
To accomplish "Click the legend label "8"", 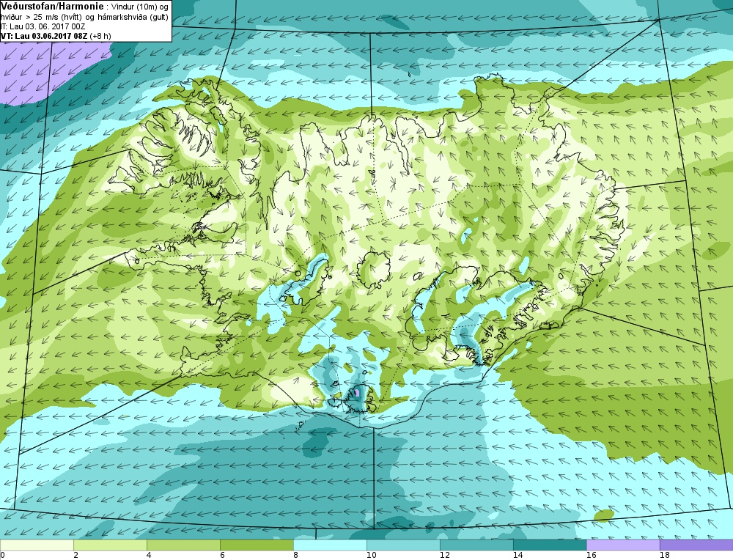I will (295, 555).
